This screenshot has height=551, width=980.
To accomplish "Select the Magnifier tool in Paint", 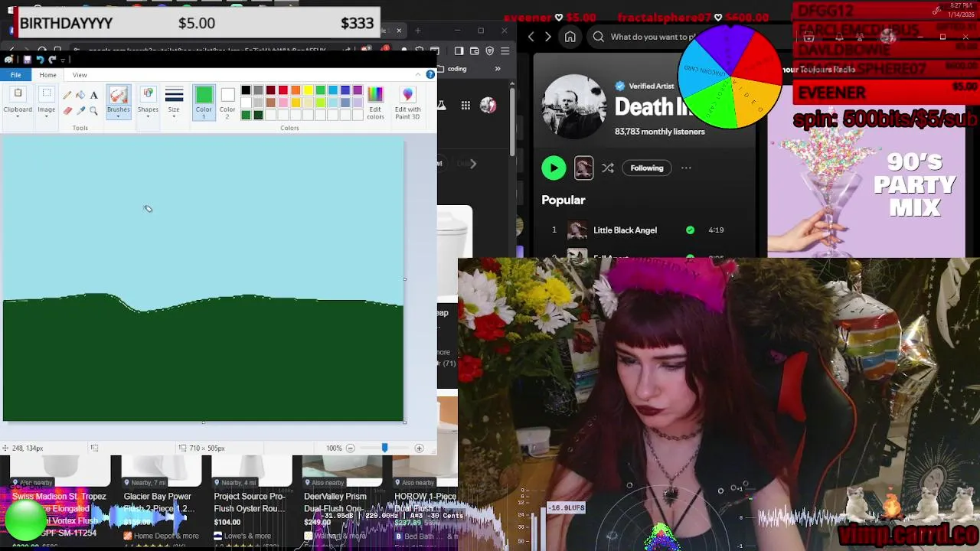I will pyautogui.click(x=93, y=111).
